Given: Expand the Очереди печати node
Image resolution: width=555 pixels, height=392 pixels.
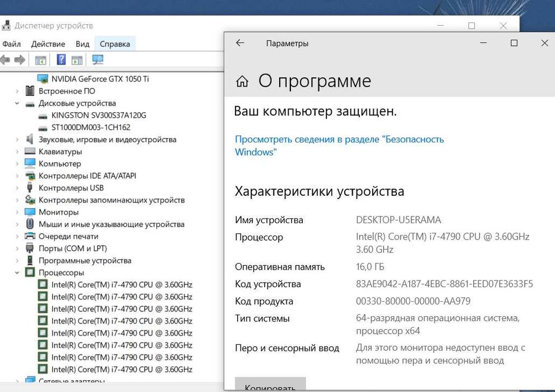Looking at the screenshot, I should (17, 236).
